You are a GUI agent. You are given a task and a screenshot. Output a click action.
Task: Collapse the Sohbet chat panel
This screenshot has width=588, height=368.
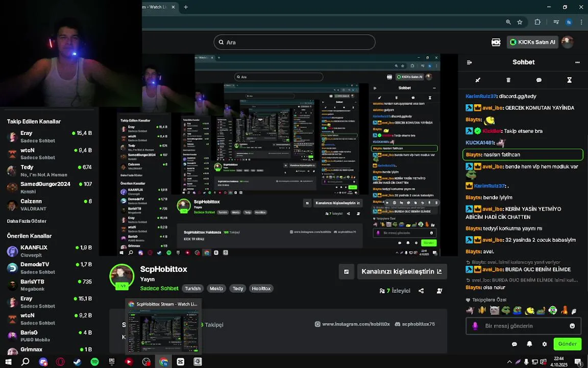click(x=469, y=62)
